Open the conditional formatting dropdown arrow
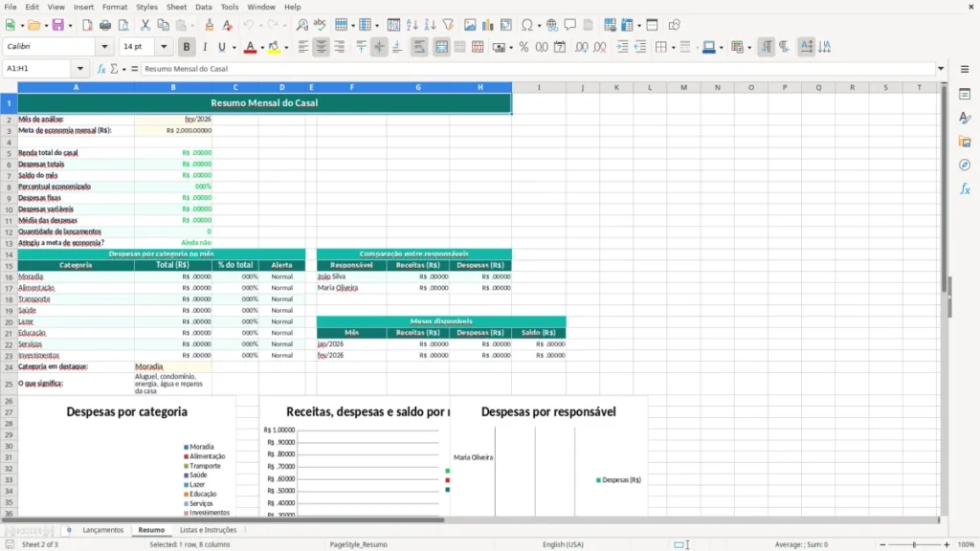Viewport: 980px width, 551px height. click(749, 47)
